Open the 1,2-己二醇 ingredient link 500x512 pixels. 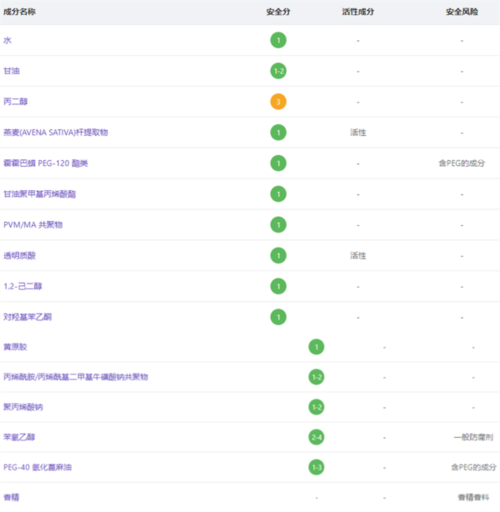click(23, 286)
